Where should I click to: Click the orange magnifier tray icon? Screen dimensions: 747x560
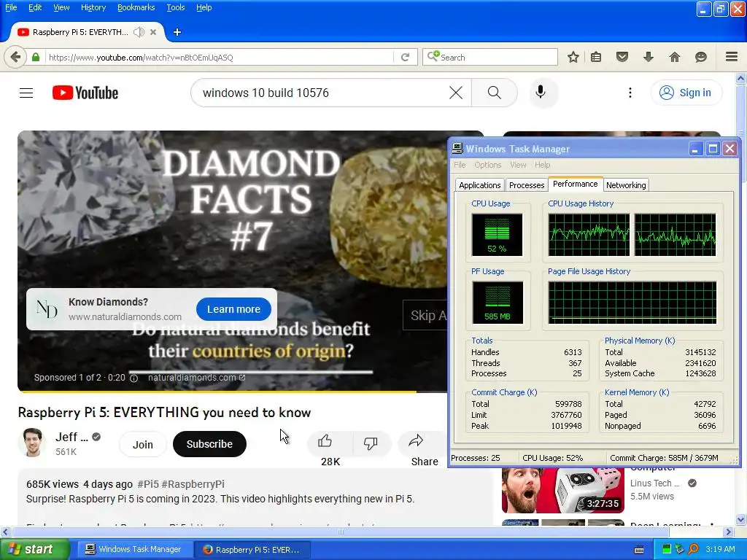click(x=694, y=549)
